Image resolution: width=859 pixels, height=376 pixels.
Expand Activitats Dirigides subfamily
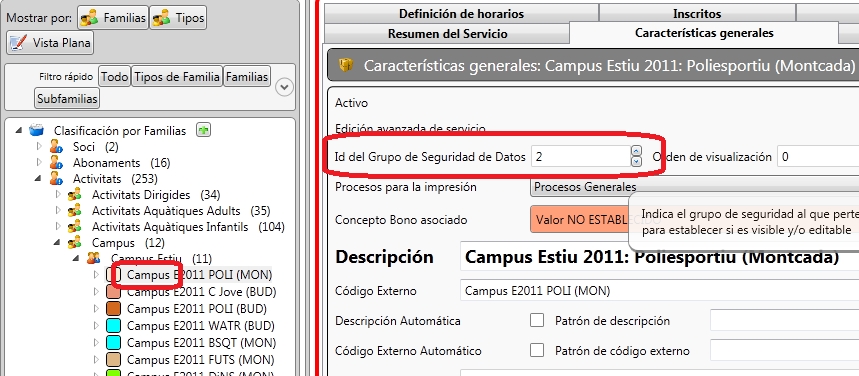tap(59, 195)
